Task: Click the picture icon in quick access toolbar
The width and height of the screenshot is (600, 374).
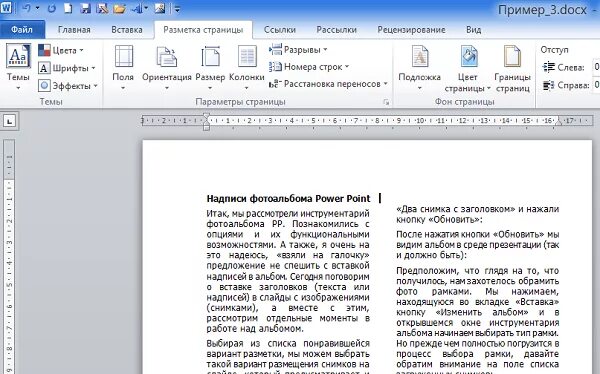Action: pyautogui.click(x=160, y=8)
